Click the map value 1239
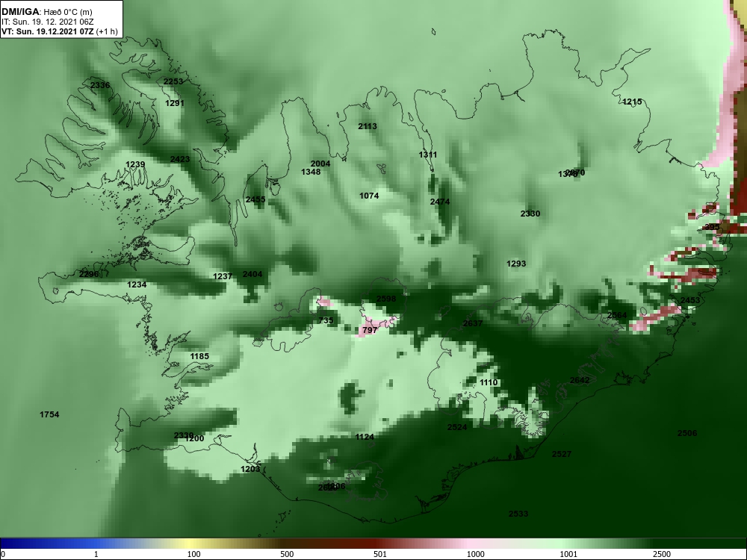The height and width of the screenshot is (560, 747). 135,164
